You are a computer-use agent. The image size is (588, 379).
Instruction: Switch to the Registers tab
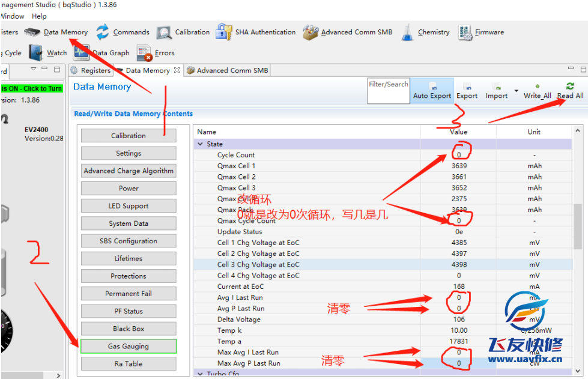pyautogui.click(x=90, y=70)
